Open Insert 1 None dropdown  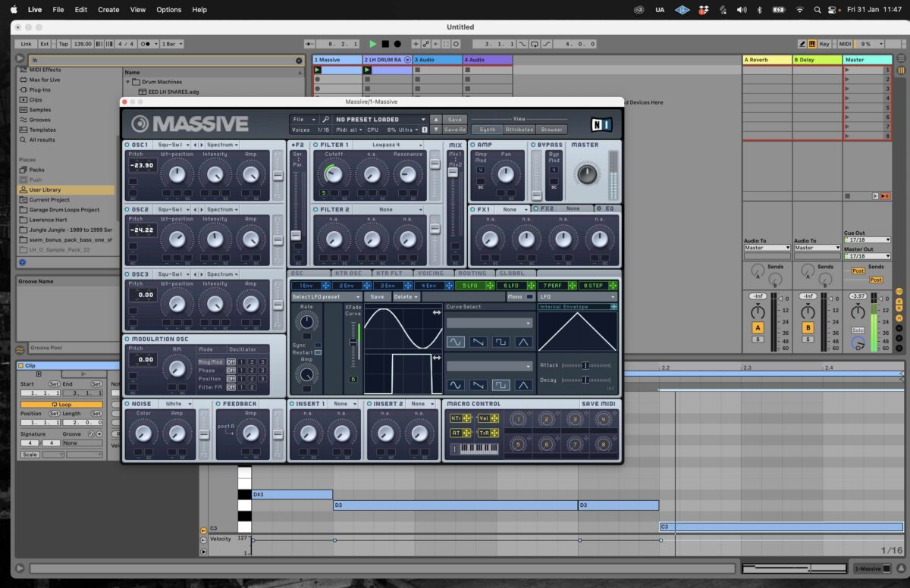pos(344,404)
